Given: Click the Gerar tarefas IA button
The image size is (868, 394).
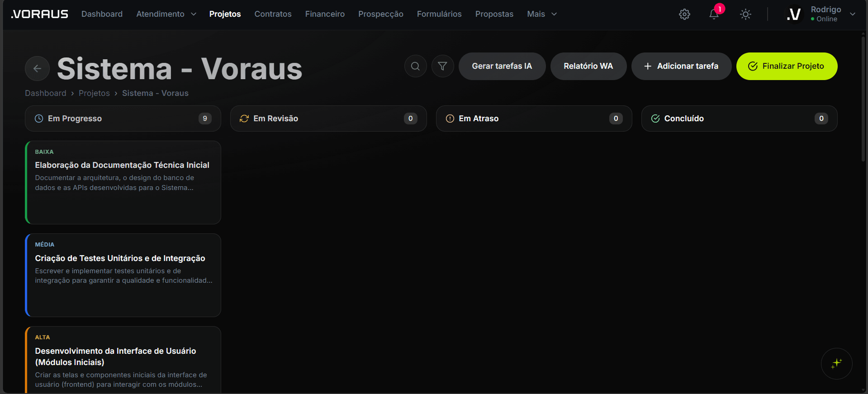Looking at the screenshot, I should point(502,66).
